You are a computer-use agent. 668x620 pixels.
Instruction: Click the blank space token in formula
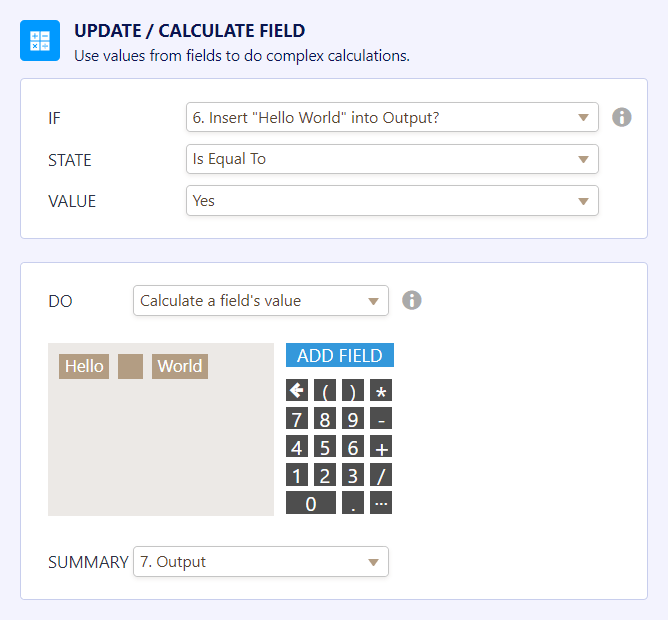pyautogui.click(x=131, y=366)
